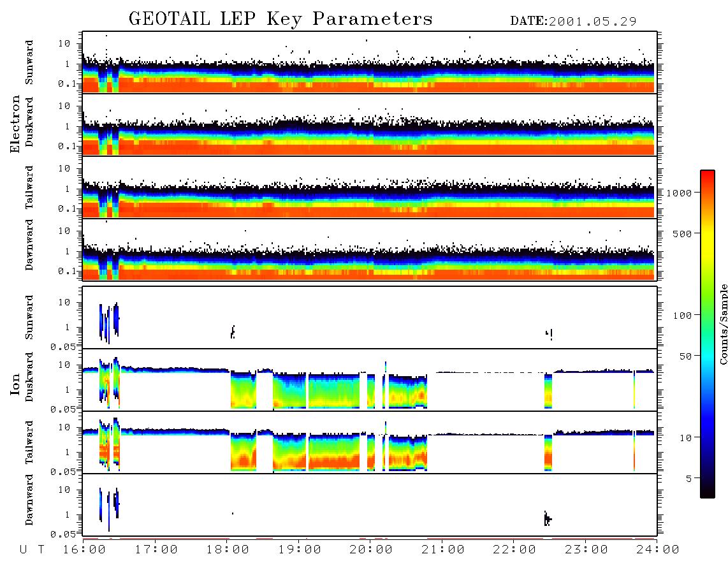Click the colorbar 10 tick label
728x561 pixels.
click(685, 437)
